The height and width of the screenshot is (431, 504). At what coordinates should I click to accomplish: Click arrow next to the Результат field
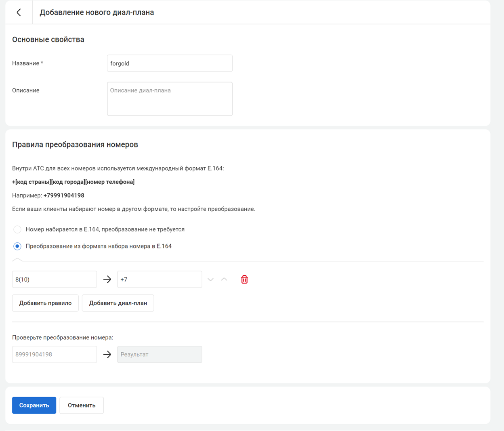click(107, 355)
